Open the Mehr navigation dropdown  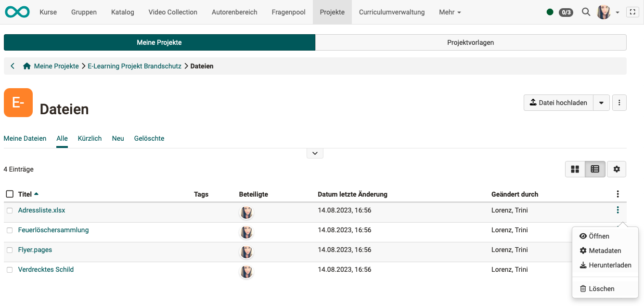(450, 12)
